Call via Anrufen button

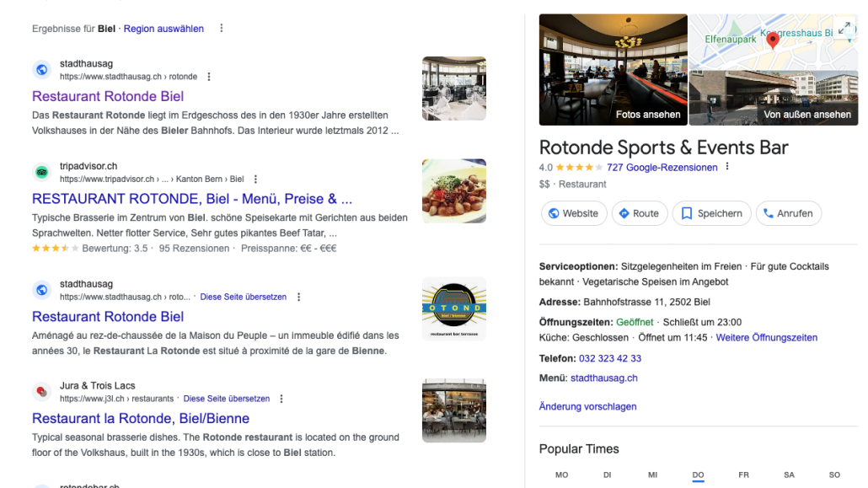point(788,213)
